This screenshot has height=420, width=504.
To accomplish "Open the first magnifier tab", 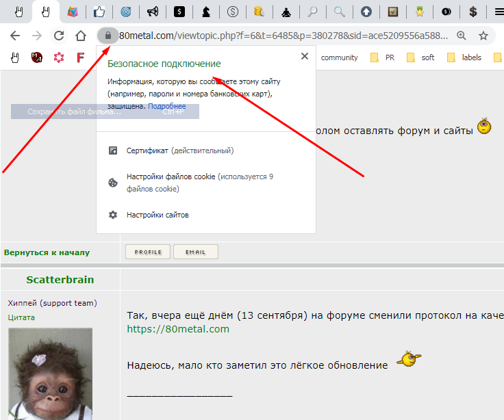I will tap(312, 12).
